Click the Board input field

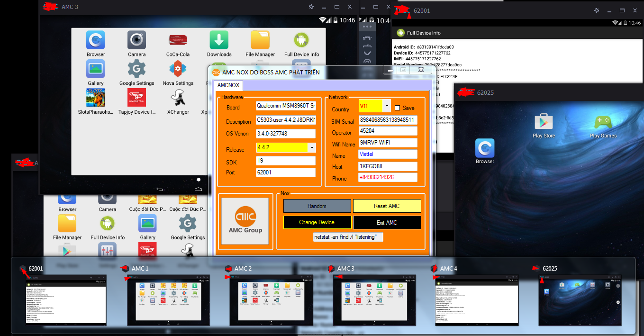[x=286, y=106]
